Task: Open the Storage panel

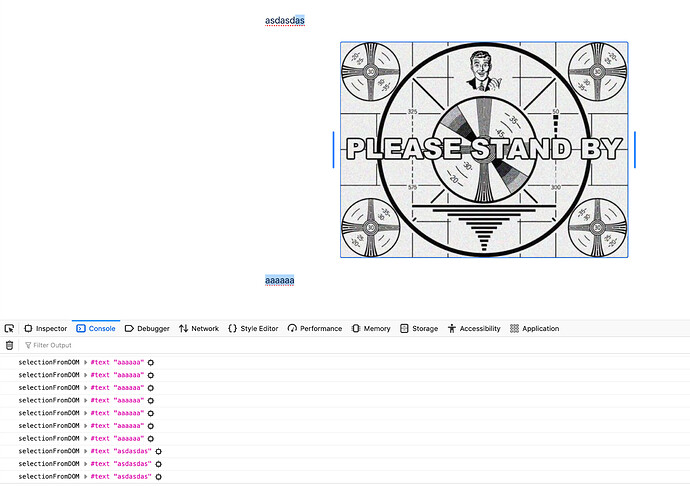Action: 419,329
